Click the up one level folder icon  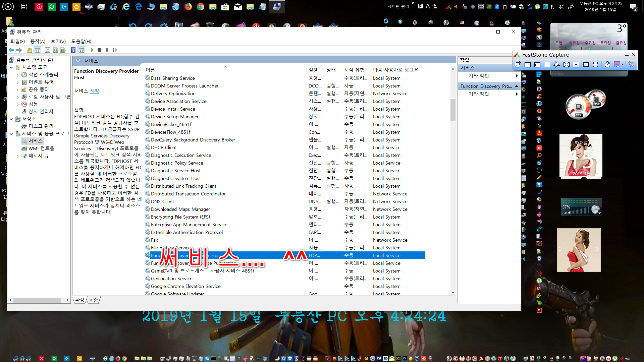click(30, 50)
